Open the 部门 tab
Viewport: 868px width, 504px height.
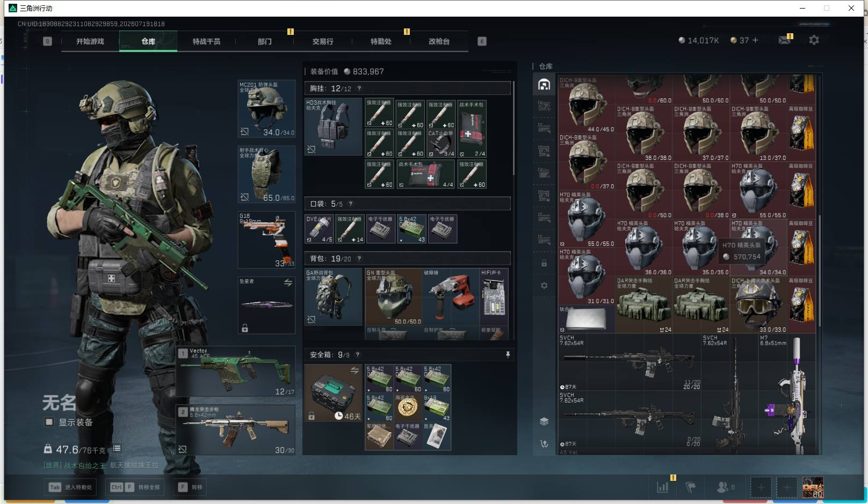tap(264, 41)
